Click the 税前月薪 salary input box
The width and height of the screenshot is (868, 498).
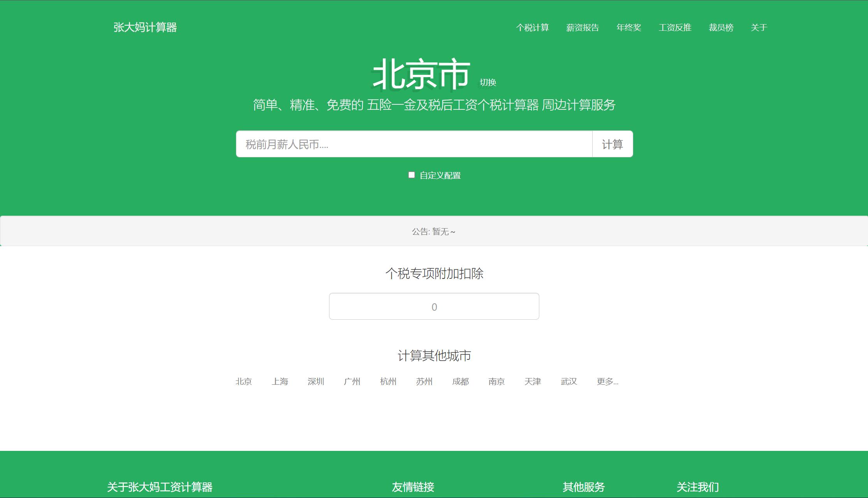[x=413, y=144]
